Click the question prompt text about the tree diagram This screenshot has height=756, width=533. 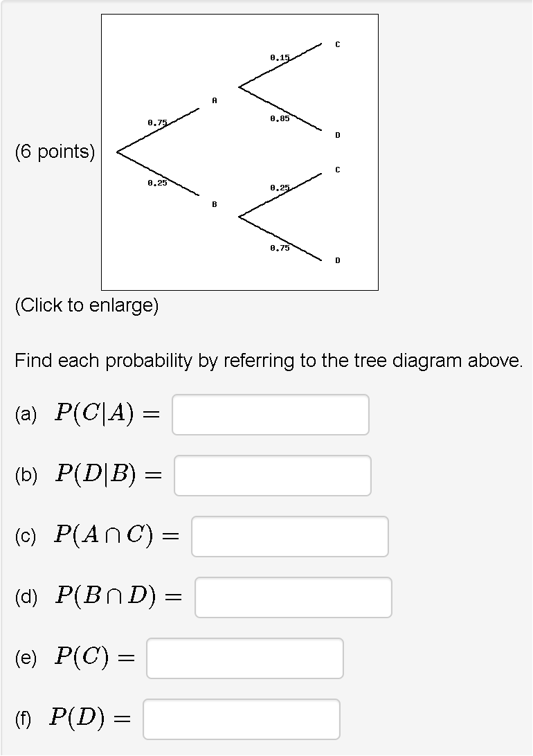click(269, 360)
